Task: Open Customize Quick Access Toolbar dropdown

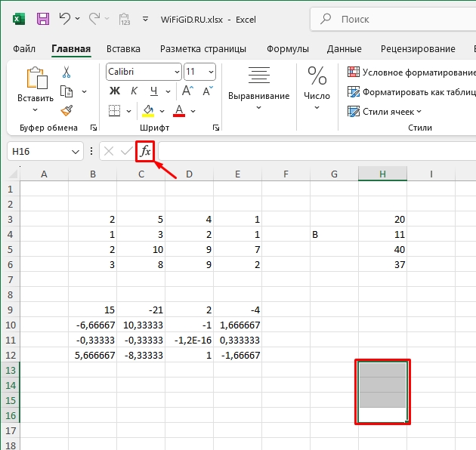Action: click(x=145, y=19)
